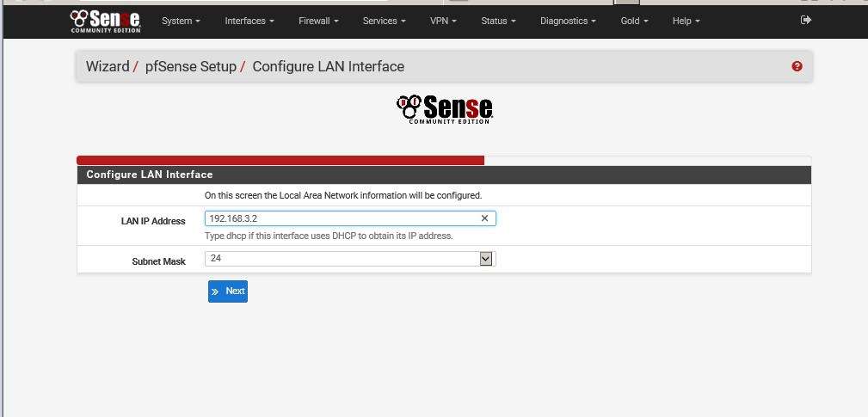Viewport: 868px width, 417px height.
Task: Clear the LAN IP Address field
Action: (x=484, y=218)
